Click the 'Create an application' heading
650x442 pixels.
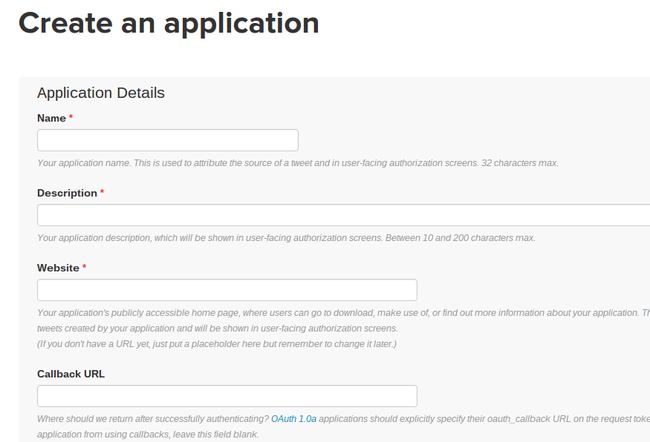pos(169,23)
